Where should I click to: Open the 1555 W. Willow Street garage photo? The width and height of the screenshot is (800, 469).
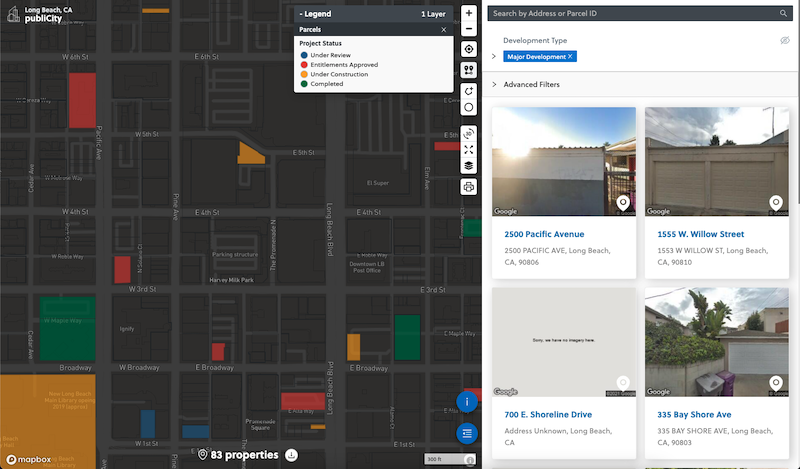[x=717, y=161]
